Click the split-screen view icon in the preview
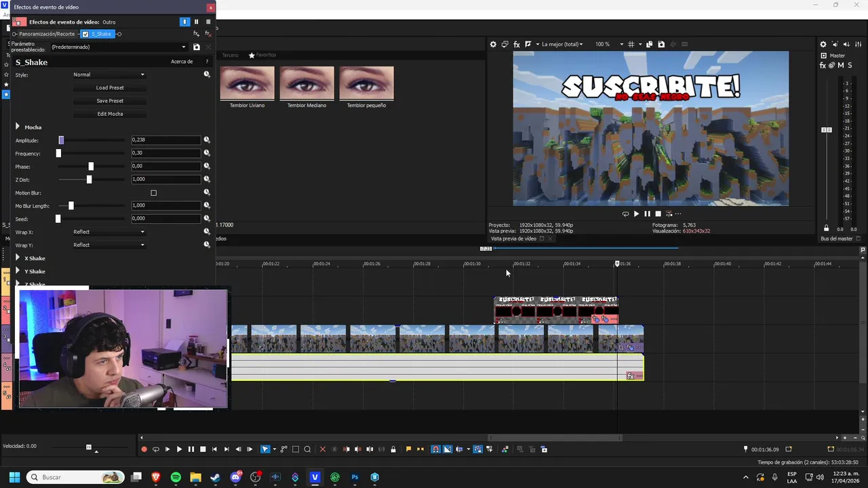The image size is (868, 488). tap(528, 44)
